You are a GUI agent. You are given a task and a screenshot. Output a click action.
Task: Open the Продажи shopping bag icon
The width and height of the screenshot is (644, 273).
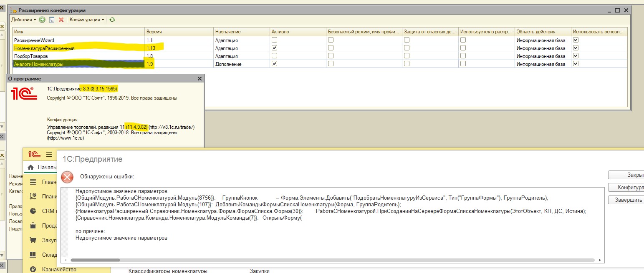(33, 225)
